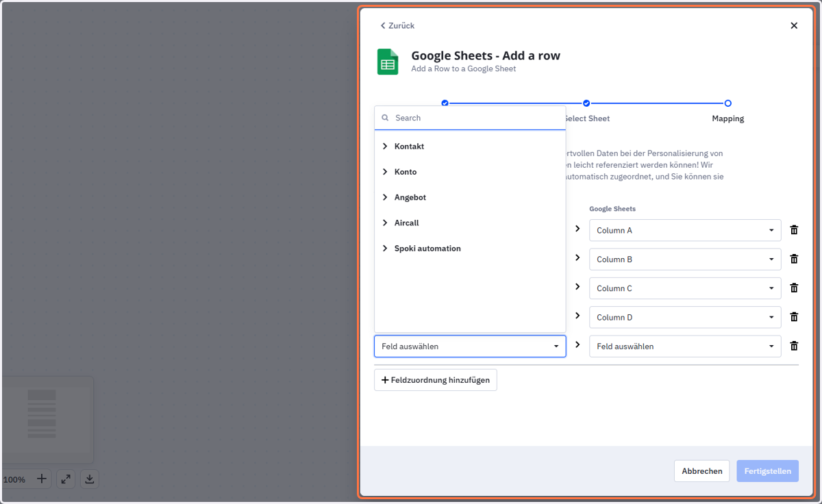Click the trash icon beside Column C
This screenshot has width=822, height=504.
coord(794,288)
